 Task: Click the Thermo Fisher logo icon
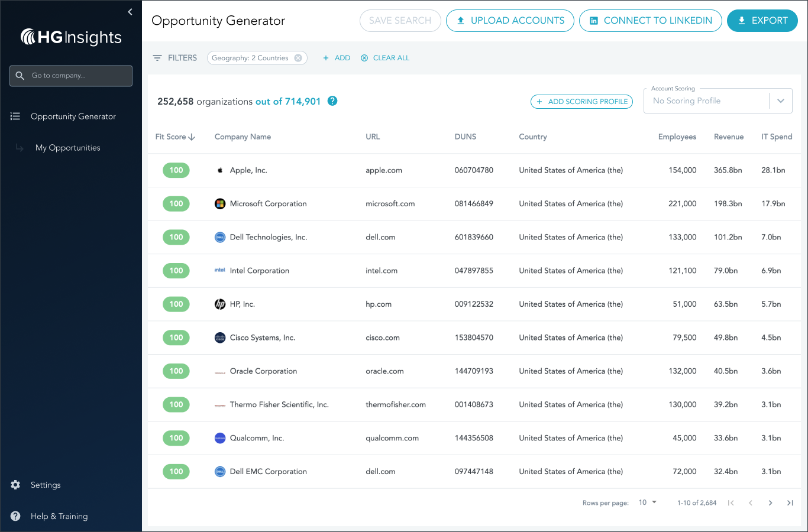coord(220,405)
